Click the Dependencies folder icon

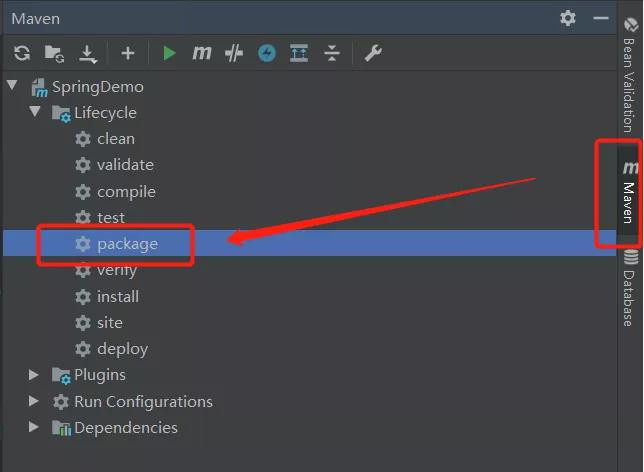(x=61, y=428)
